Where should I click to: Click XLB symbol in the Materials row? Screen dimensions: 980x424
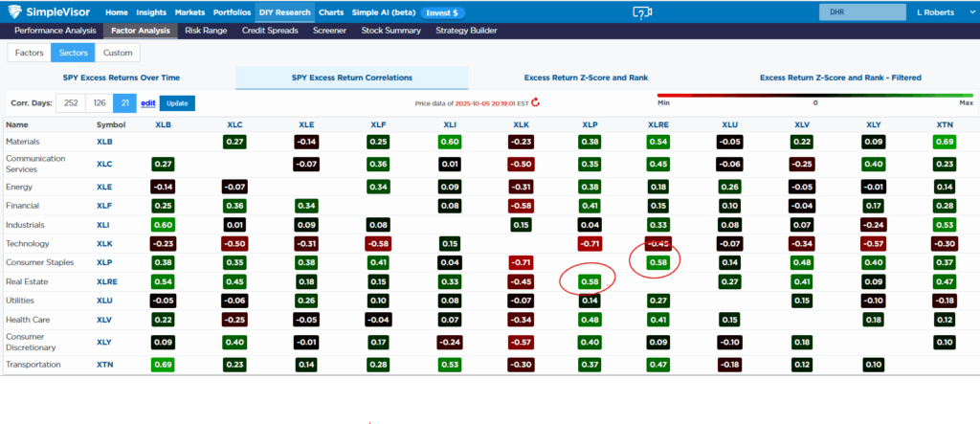(x=104, y=142)
